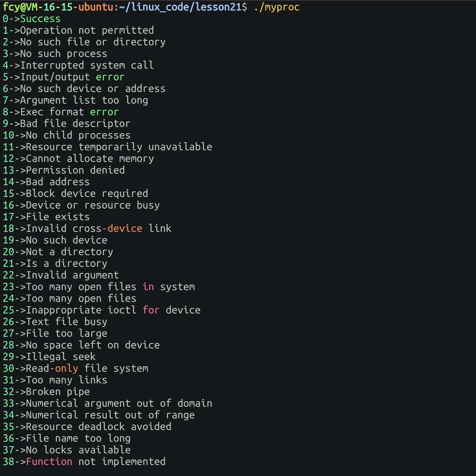Click the line 'Illegal seek'
The image size is (476, 476).
click(x=61, y=357)
